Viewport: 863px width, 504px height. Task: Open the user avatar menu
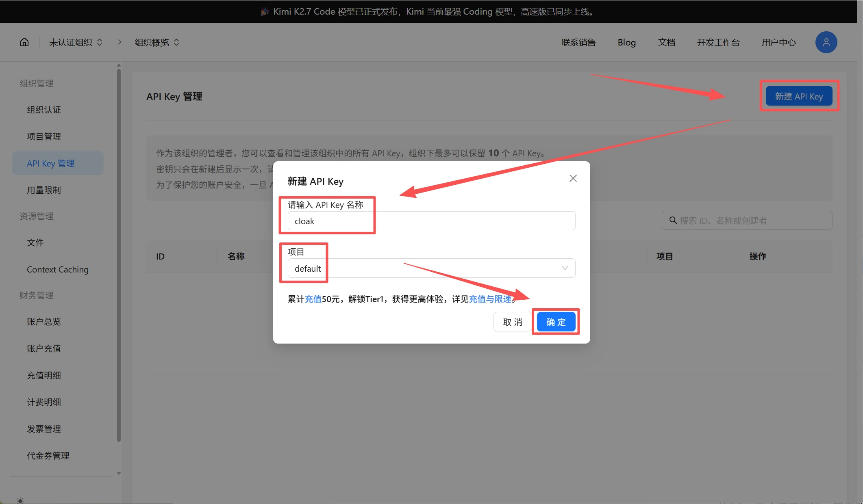click(826, 42)
